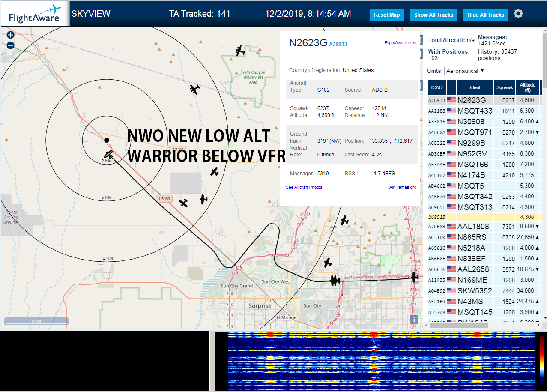The width and height of the screenshot is (547, 392).
Task: Sort table by Squawk column
Action: pos(505,87)
